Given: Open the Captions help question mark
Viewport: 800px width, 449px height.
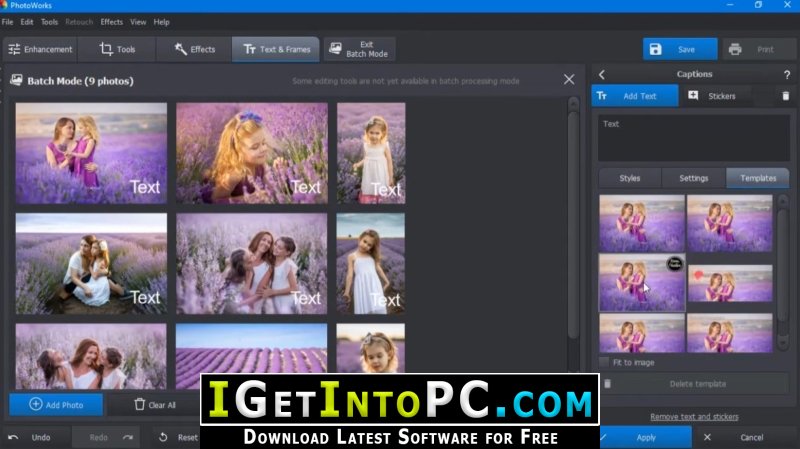Looking at the screenshot, I should point(787,75).
